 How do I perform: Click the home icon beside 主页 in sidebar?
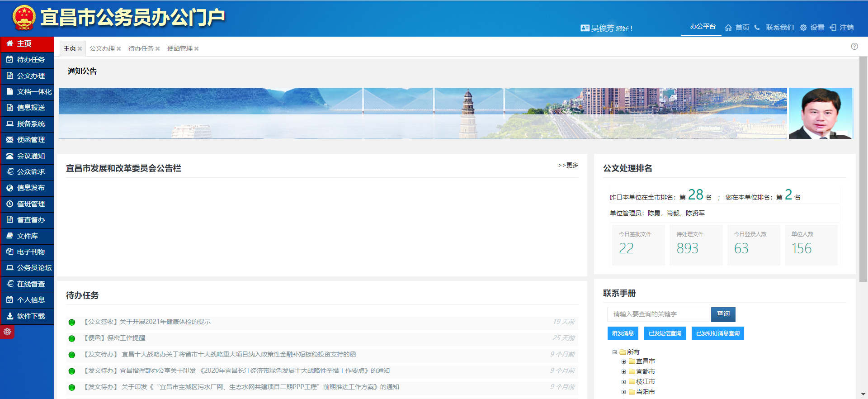click(x=9, y=43)
